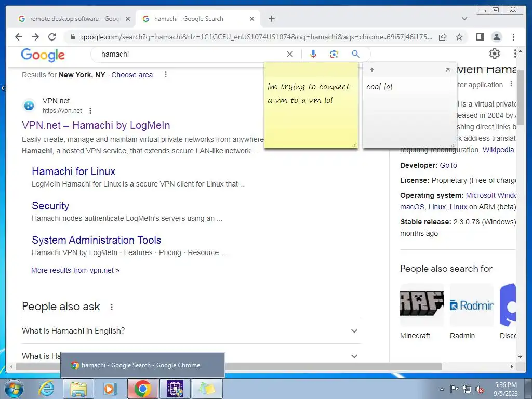Go back with the browser back arrow
This screenshot has width=532, height=399.
19,37
